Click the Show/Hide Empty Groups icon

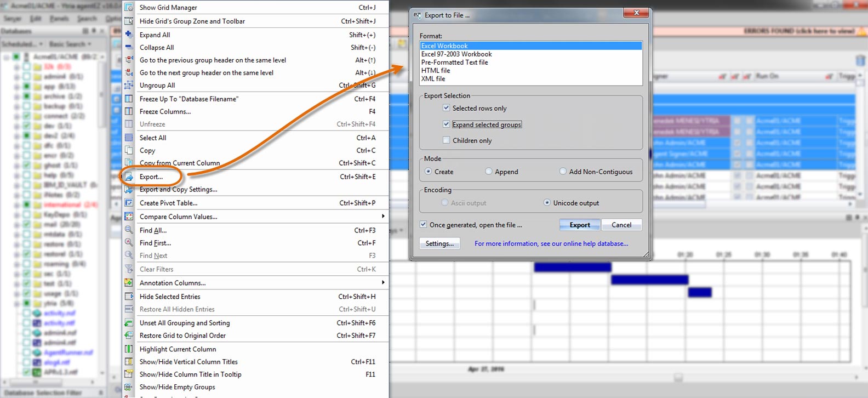tap(129, 387)
